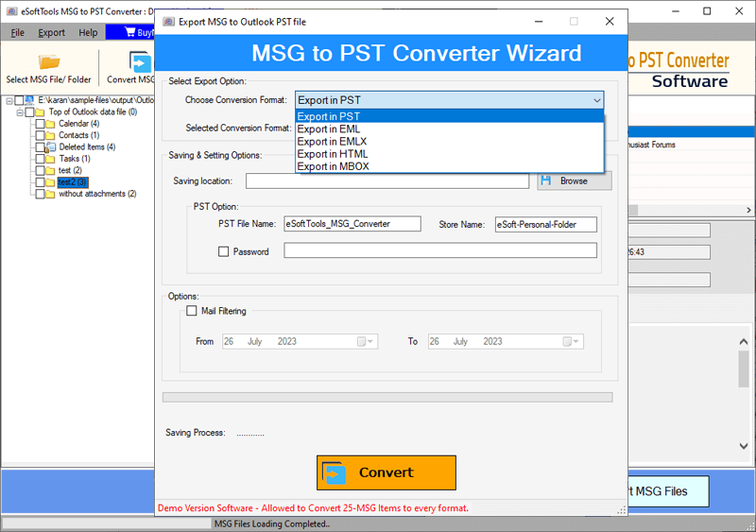Click the eSoftTools main window title icon

click(11, 11)
